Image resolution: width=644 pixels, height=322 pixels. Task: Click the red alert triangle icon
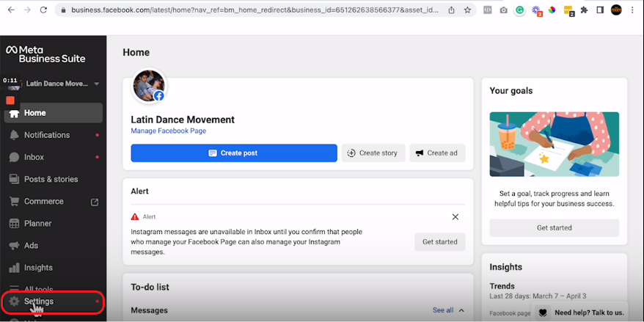pos(135,217)
